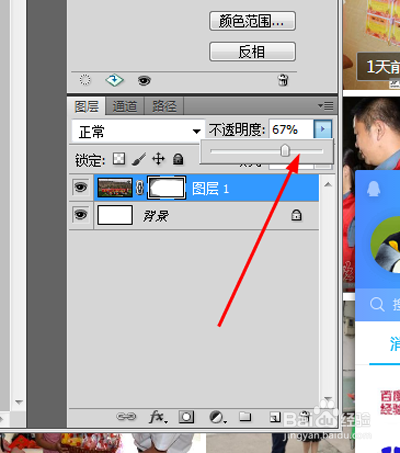The width and height of the screenshot is (400, 453).
Task: Switch to the Layers (图层) tab
Action: pyautogui.click(x=86, y=106)
